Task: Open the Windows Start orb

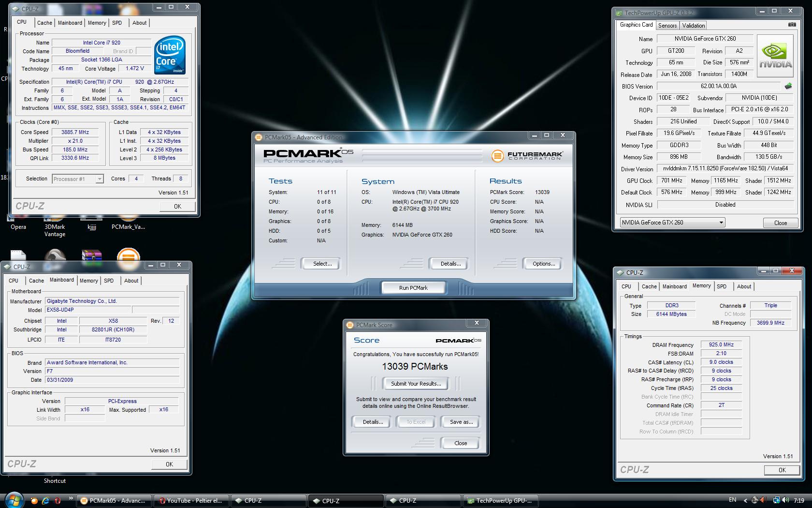Action: (13, 500)
